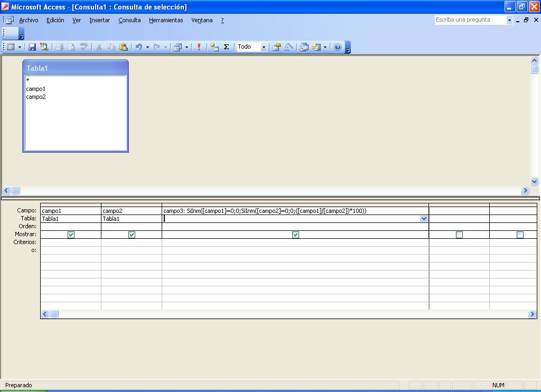Open the Archivo menu

(x=29, y=20)
